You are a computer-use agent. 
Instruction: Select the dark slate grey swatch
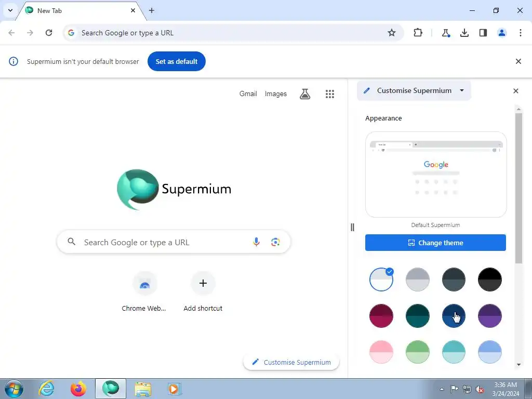click(x=454, y=279)
